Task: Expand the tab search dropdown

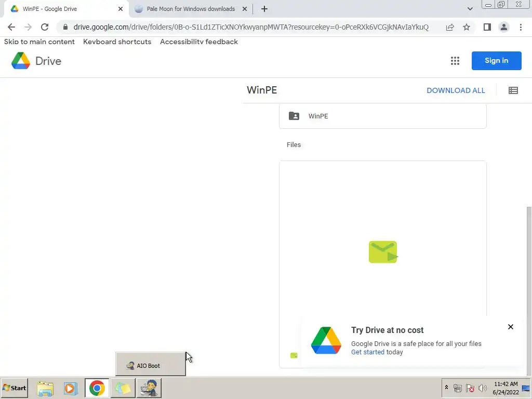Action: point(470,9)
